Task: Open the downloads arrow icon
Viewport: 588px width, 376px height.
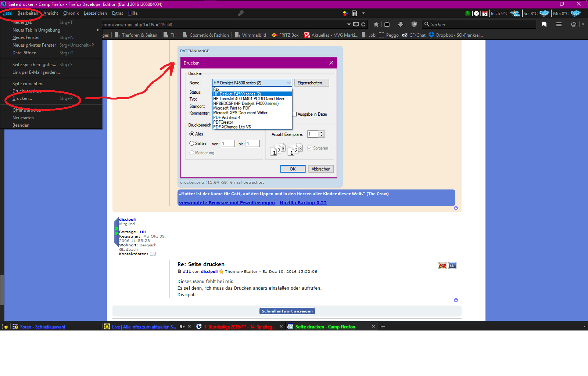Action: tap(401, 24)
